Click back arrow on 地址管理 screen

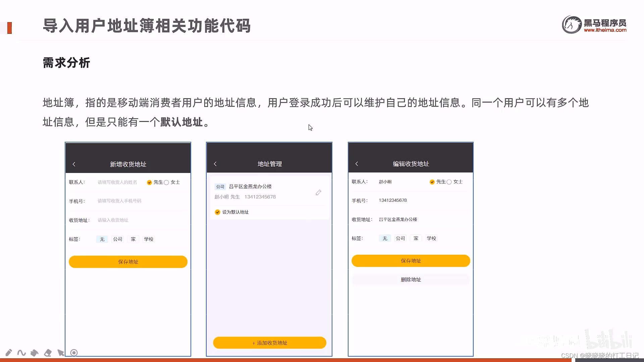[215, 164]
